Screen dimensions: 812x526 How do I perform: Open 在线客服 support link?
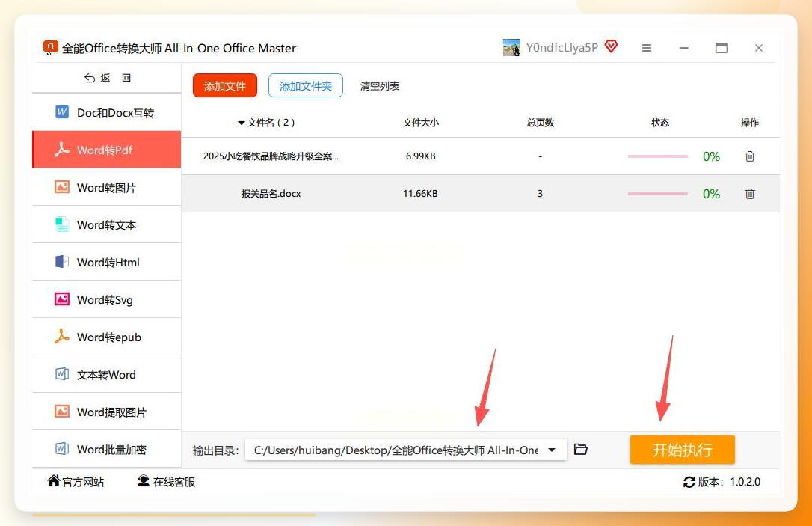click(166, 481)
